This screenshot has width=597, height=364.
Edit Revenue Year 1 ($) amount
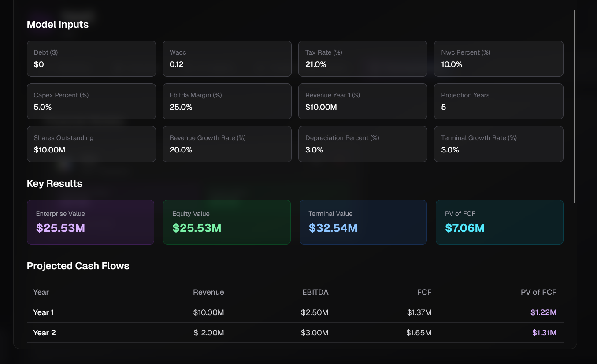(363, 101)
